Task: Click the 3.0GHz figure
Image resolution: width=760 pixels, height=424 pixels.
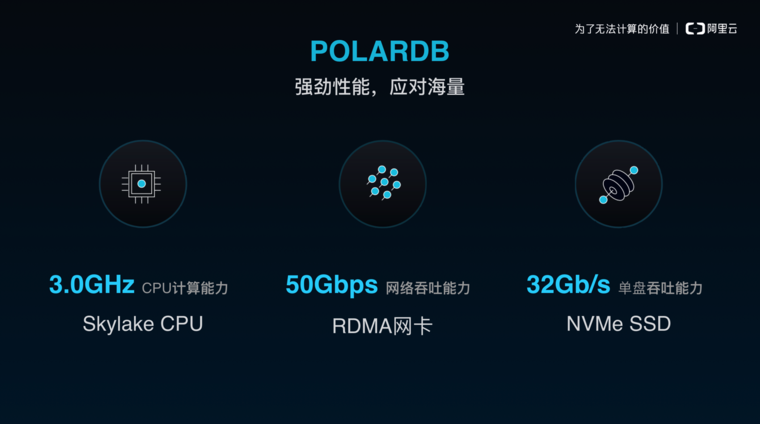Action: pyautogui.click(x=92, y=285)
